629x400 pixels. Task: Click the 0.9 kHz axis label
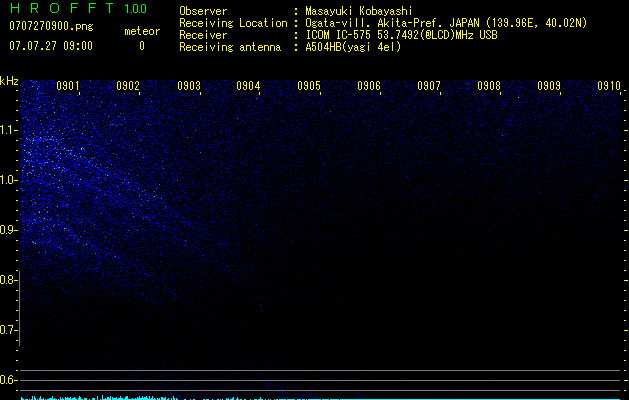click(8, 230)
